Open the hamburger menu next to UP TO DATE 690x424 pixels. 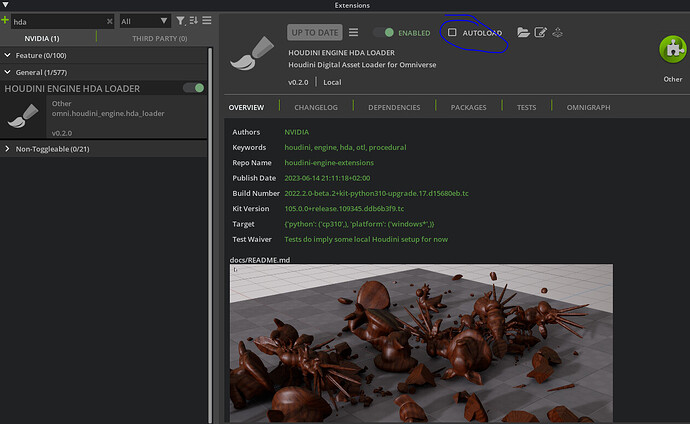click(x=353, y=32)
